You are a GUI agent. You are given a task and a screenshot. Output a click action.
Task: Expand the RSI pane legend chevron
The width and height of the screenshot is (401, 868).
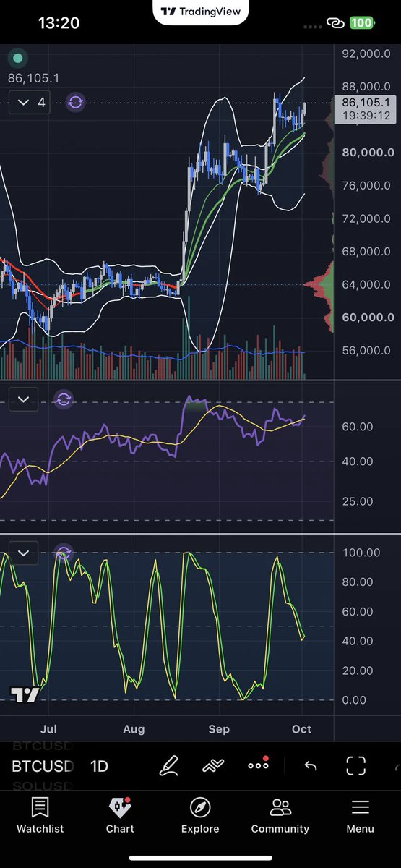(23, 399)
